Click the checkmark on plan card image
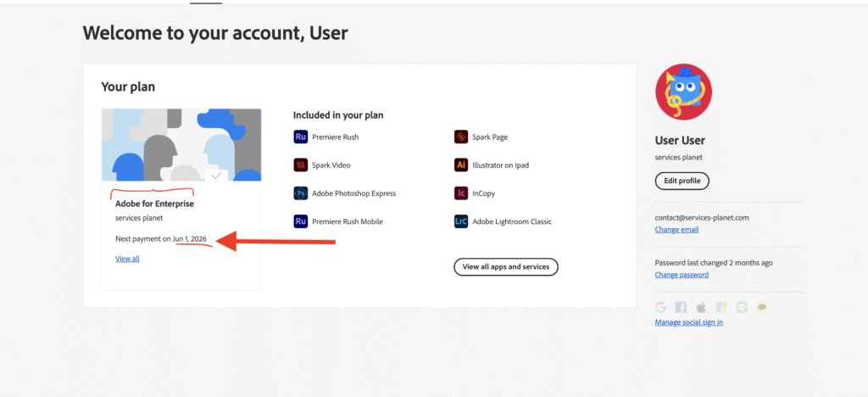The width and height of the screenshot is (868, 397). pos(216,175)
